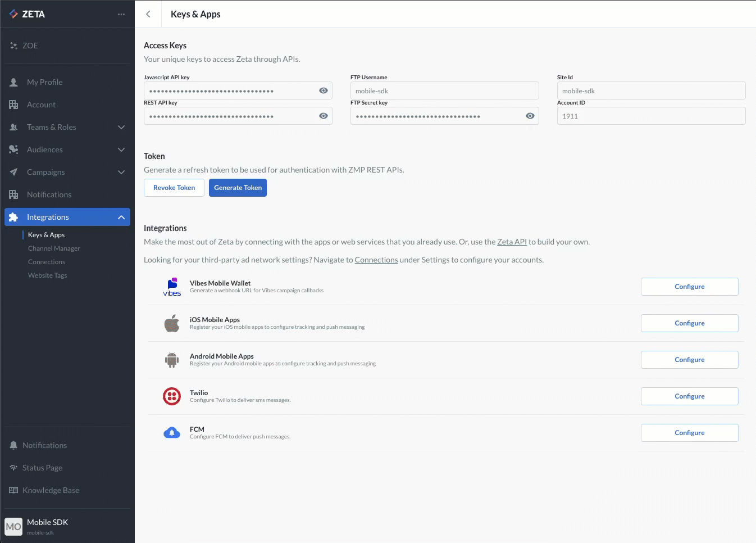Go back using the header arrow
756x543 pixels.
(148, 14)
